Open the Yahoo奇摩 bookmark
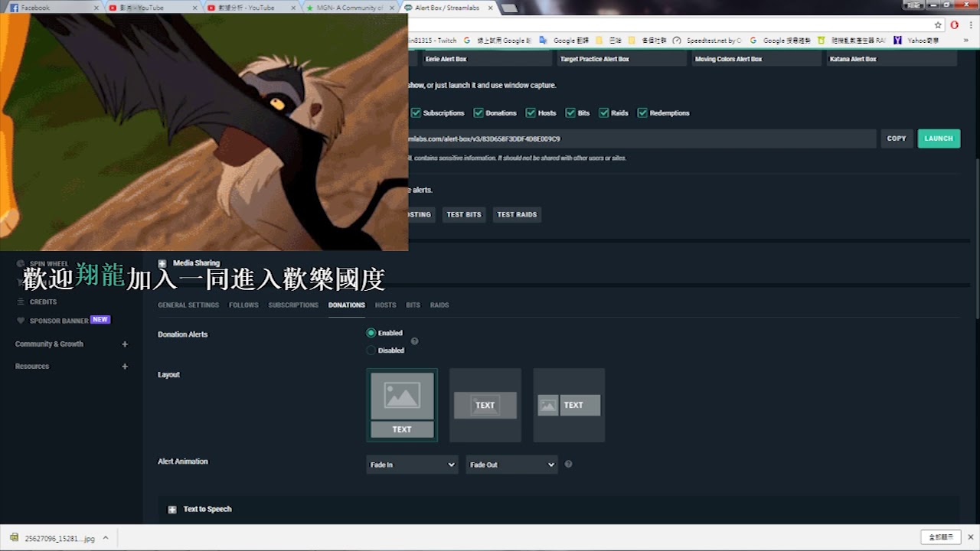Image resolution: width=980 pixels, height=551 pixels. (916, 41)
